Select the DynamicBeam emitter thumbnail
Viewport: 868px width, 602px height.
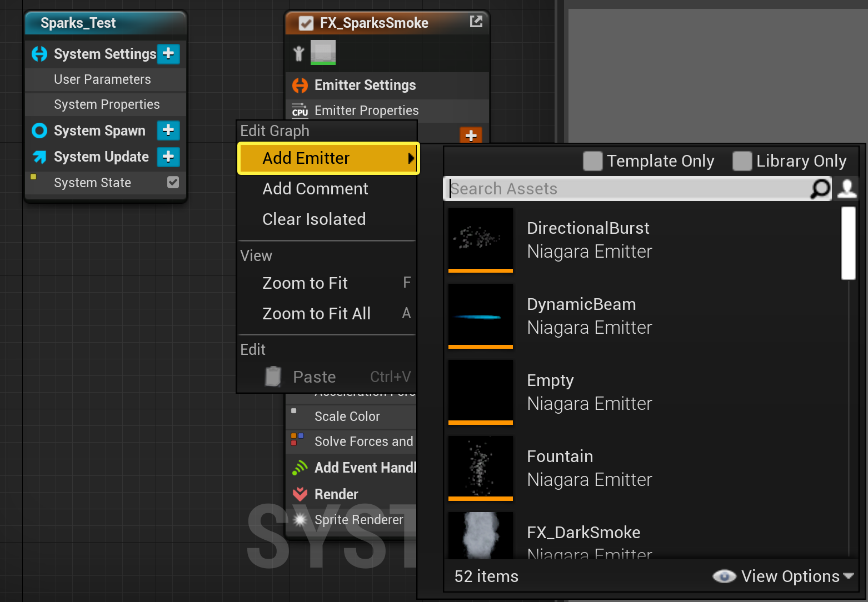pos(481,317)
